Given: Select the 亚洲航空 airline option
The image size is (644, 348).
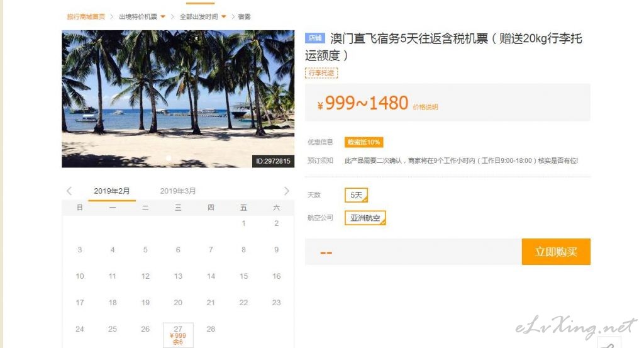Looking at the screenshot, I should click(x=365, y=218).
